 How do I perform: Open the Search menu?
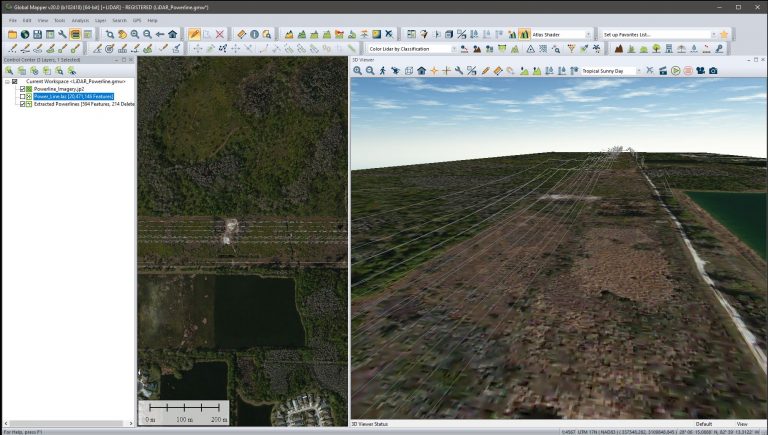(x=120, y=21)
